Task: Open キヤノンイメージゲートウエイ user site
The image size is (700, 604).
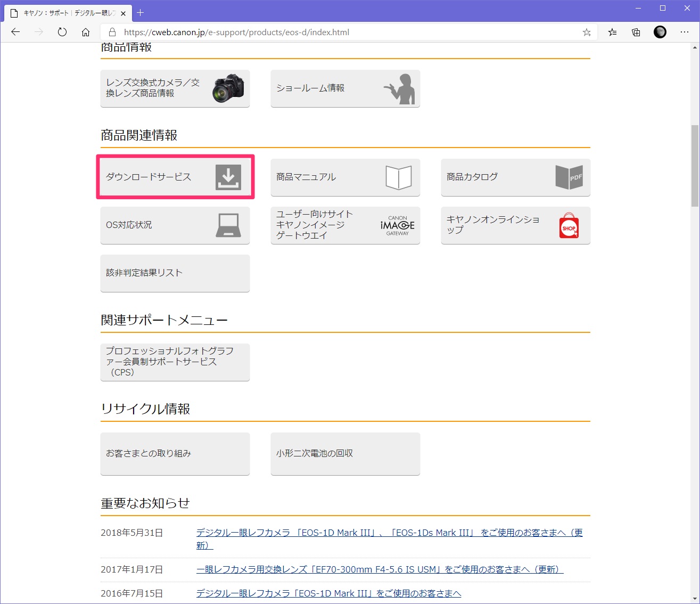Action: (345, 225)
